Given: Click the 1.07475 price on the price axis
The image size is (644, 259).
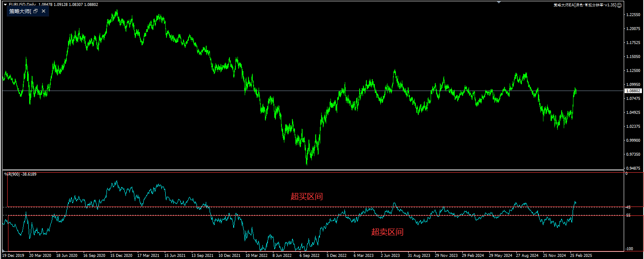Looking at the screenshot, I should [x=632, y=99].
